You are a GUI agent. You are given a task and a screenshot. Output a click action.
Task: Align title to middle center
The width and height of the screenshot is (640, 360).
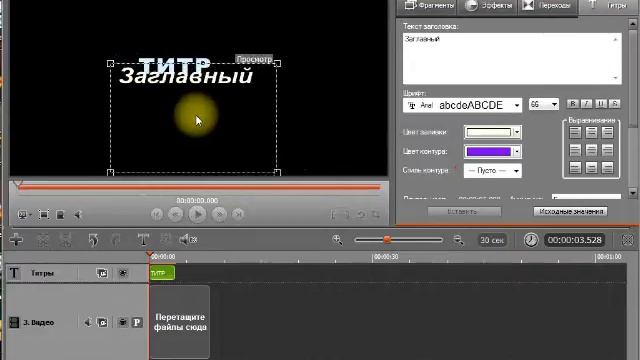coord(591,150)
